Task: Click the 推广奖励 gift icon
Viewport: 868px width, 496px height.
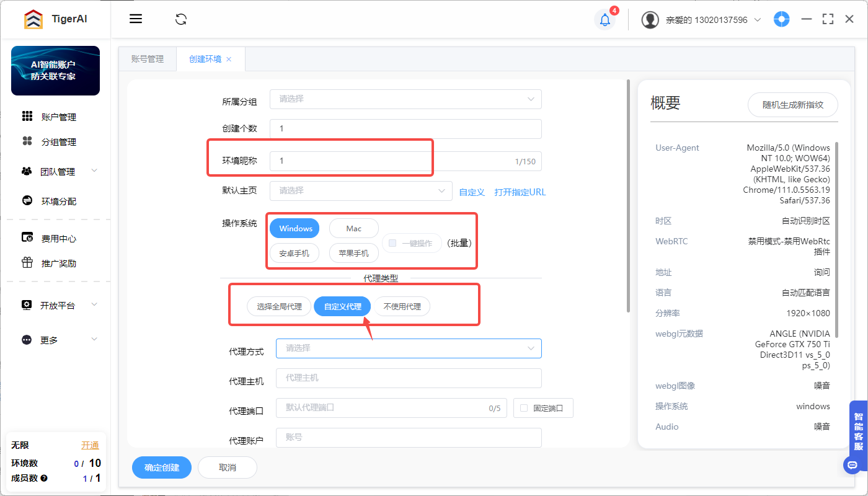Action: pyautogui.click(x=27, y=262)
